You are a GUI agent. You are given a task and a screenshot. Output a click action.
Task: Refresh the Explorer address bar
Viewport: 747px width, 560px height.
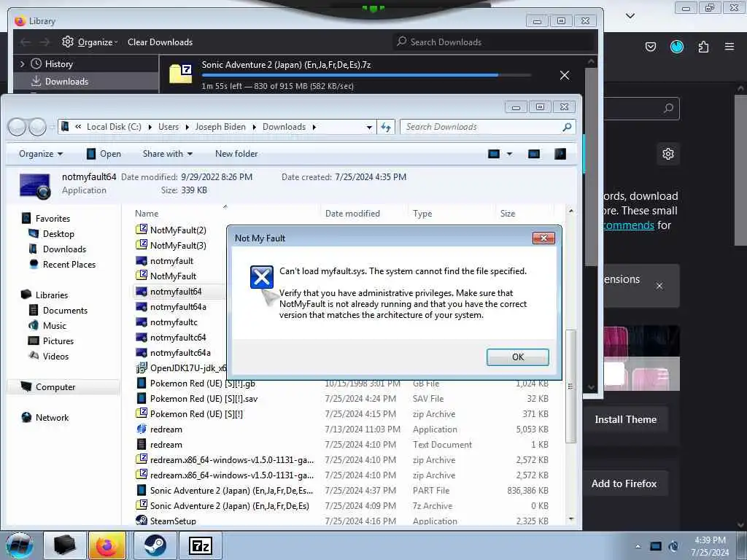[x=385, y=127]
